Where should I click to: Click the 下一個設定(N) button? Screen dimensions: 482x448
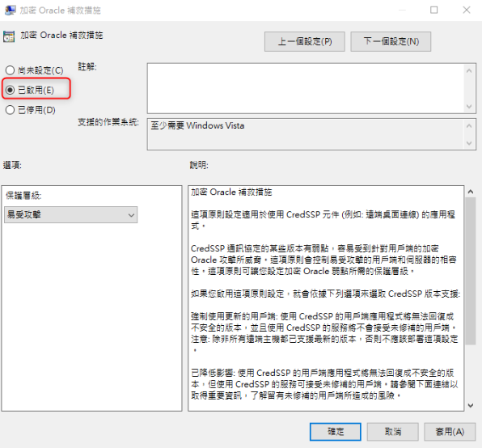391,41
